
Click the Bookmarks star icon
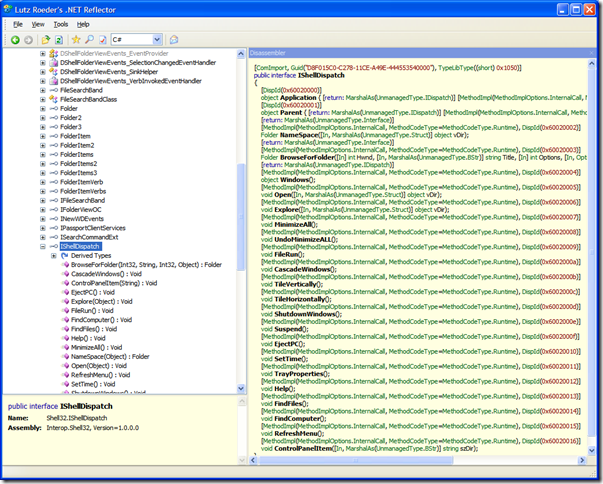[76, 39]
